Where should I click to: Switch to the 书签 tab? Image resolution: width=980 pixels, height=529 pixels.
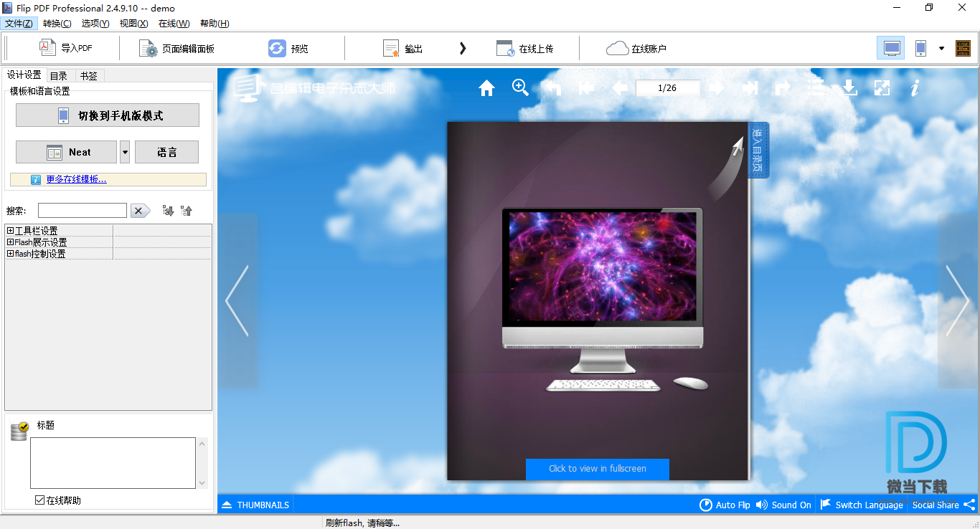coord(88,75)
